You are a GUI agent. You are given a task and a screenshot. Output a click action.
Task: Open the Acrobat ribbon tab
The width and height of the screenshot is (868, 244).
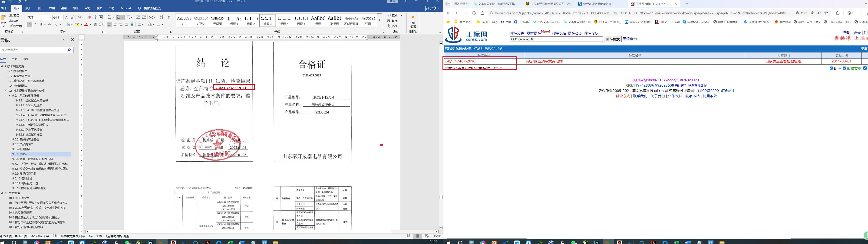(126, 8)
